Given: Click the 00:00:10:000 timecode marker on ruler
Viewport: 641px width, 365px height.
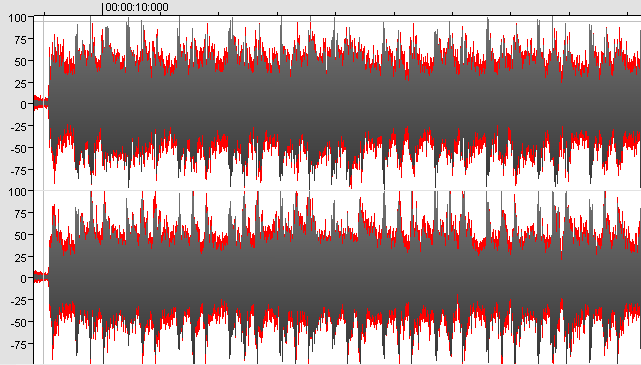Looking at the screenshot, I should tap(137, 7).
